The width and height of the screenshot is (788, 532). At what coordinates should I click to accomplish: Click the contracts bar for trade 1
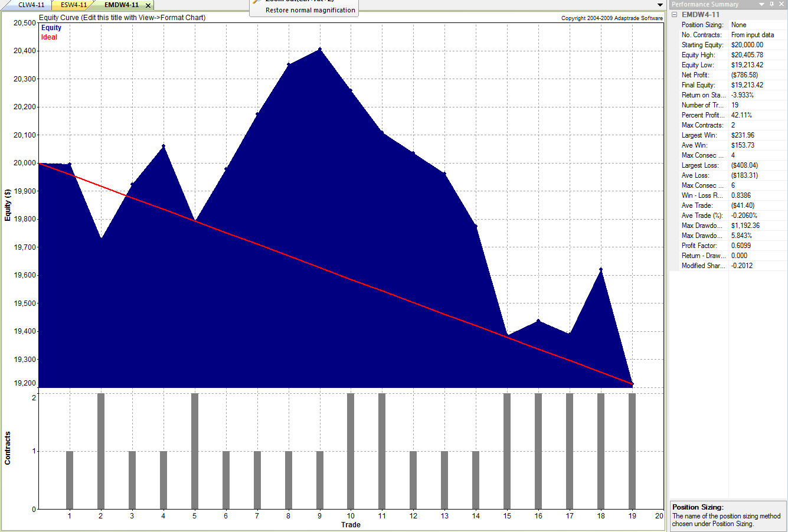[70, 480]
